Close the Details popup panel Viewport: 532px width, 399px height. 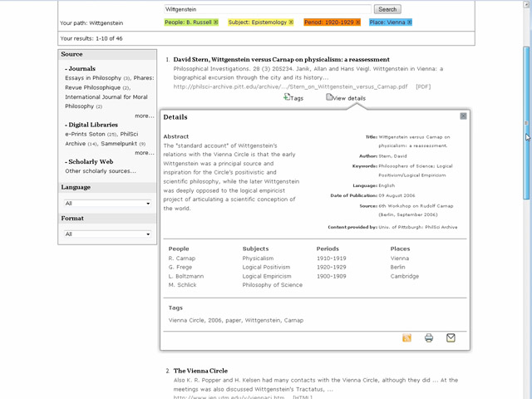click(x=463, y=116)
